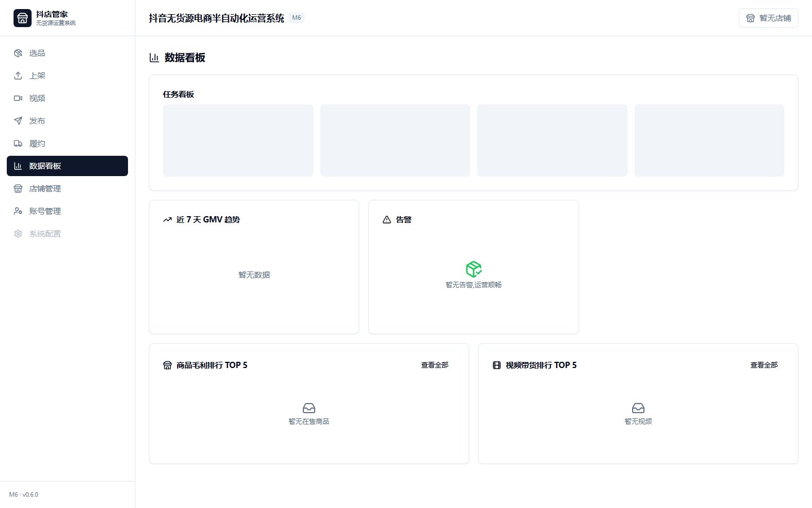812x508 pixels.
Task: Open the 选品 menu item
Action: (x=67, y=53)
